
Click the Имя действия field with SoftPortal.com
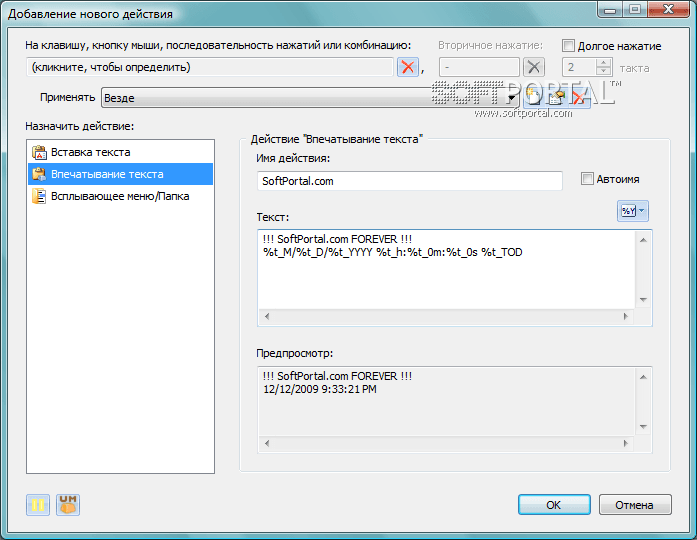409,181
